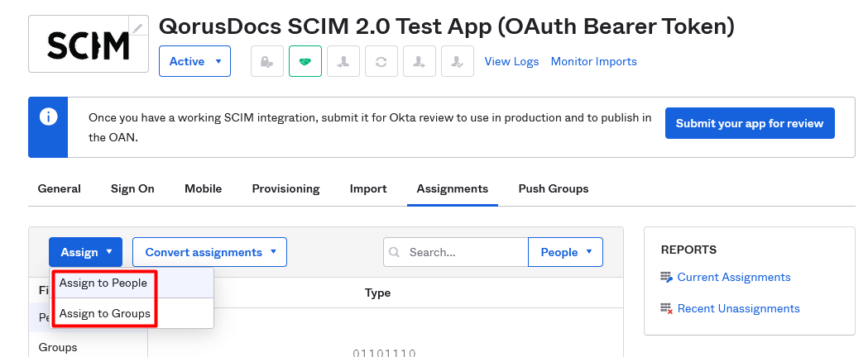Click the Recent Unassignments report icon

pyautogui.click(x=666, y=309)
